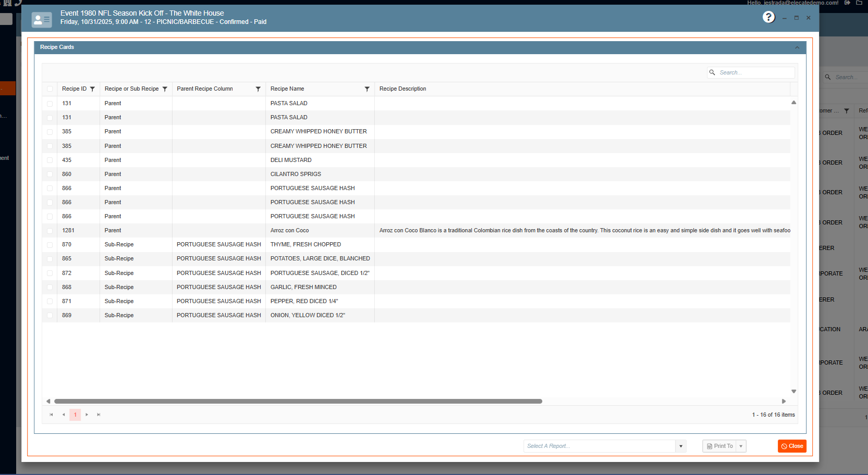The height and width of the screenshot is (475, 868).
Task: Open the Select A Report dropdown
Action: [x=680, y=446]
